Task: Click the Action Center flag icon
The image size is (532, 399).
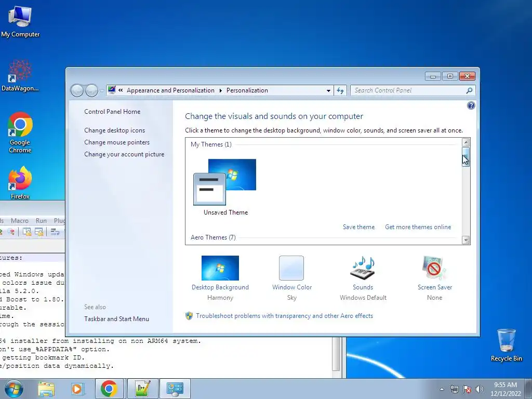Action: click(x=467, y=389)
